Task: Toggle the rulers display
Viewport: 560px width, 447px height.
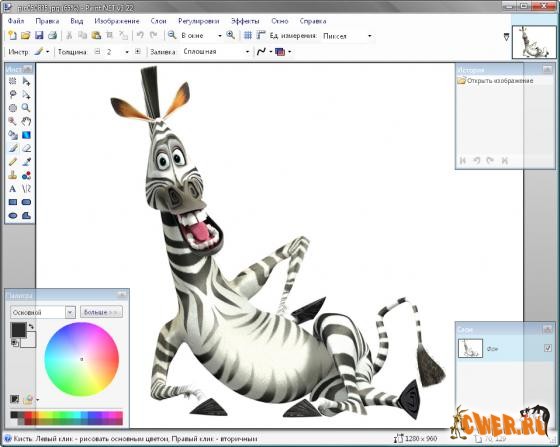Action: (x=261, y=35)
